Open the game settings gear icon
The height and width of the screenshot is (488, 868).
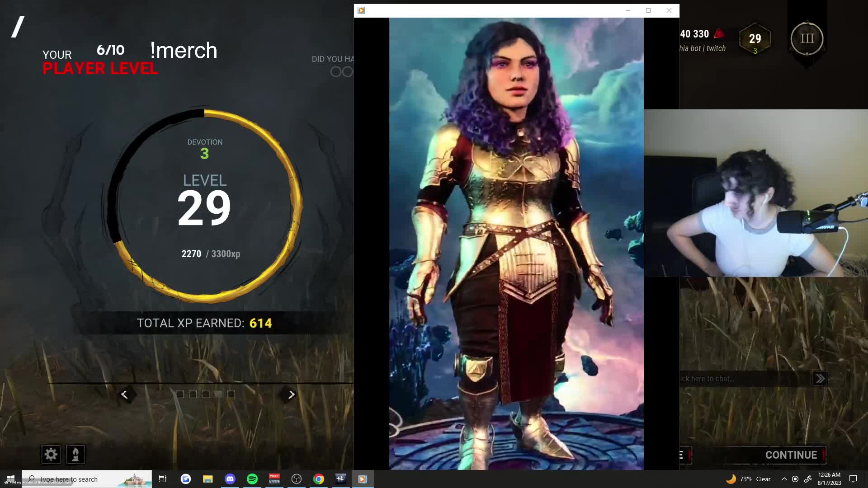tap(51, 454)
